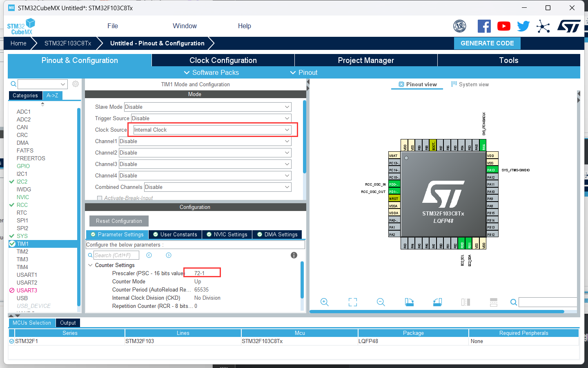Click the parameter Search field

[116, 255]
